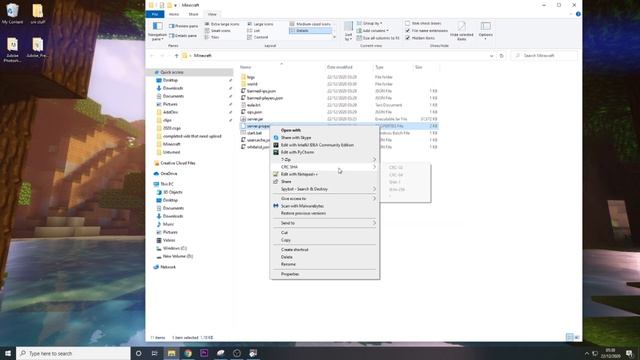Select Properties in the context menu
The image size is (640, 360).
(325, 274)
